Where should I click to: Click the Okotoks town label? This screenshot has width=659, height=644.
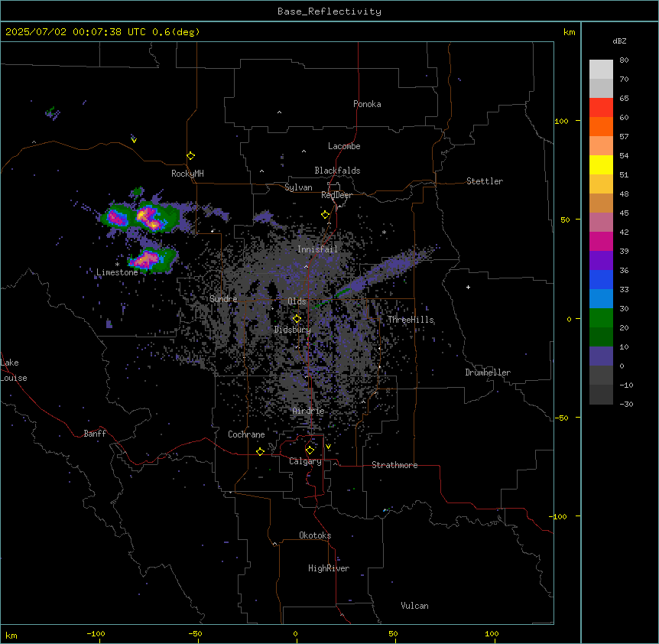(315, 535)
